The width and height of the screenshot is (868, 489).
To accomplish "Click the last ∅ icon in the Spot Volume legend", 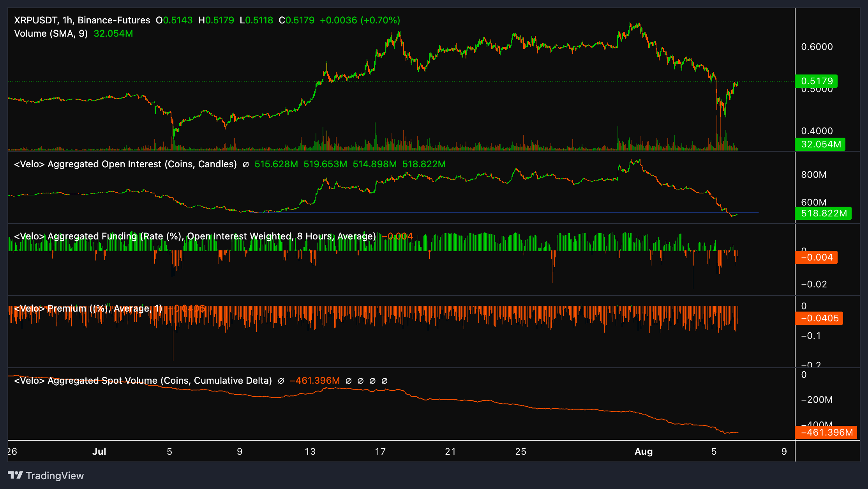I will pos(385,381).
